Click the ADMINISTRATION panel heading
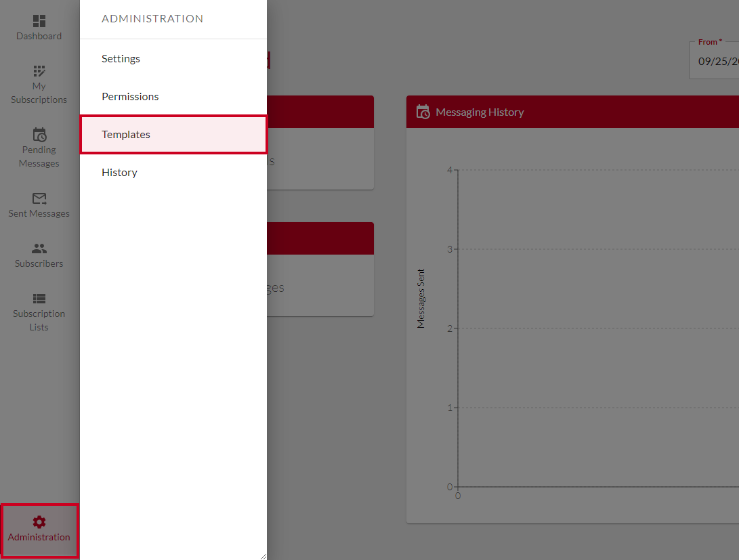The width and height of the screenshot is (739, 560). click(x=152, y=19)
